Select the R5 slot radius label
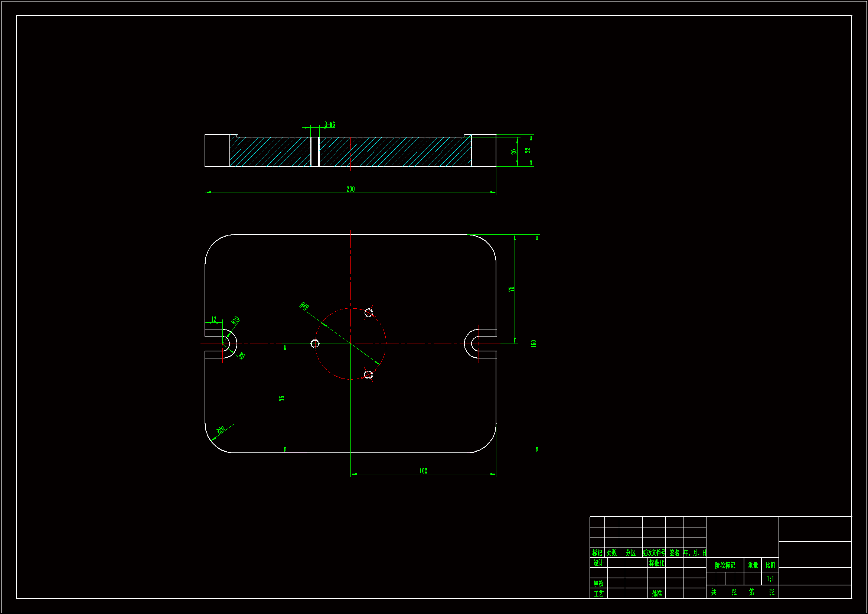This screenshot has height=614, width=868. click(x=242, y=355)
